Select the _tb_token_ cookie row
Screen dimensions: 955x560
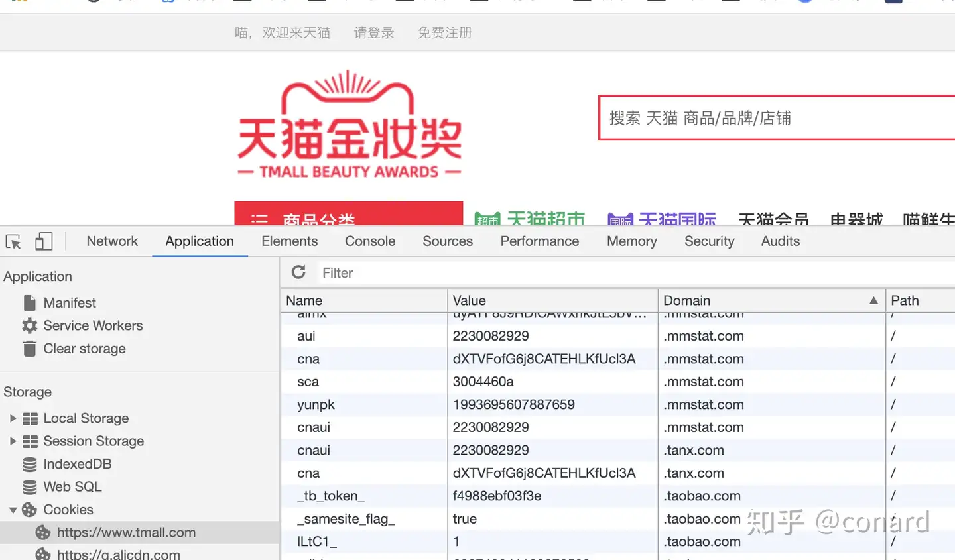(x=618, y=496)
